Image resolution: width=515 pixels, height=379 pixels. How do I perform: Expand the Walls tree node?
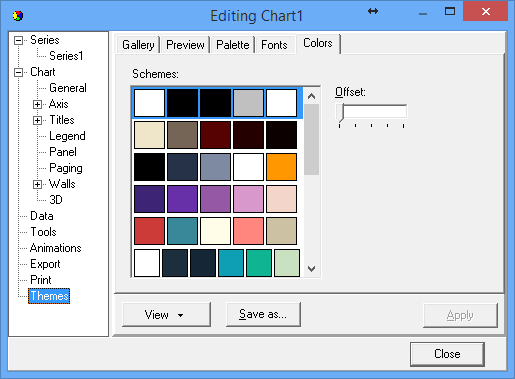point(37,184)
